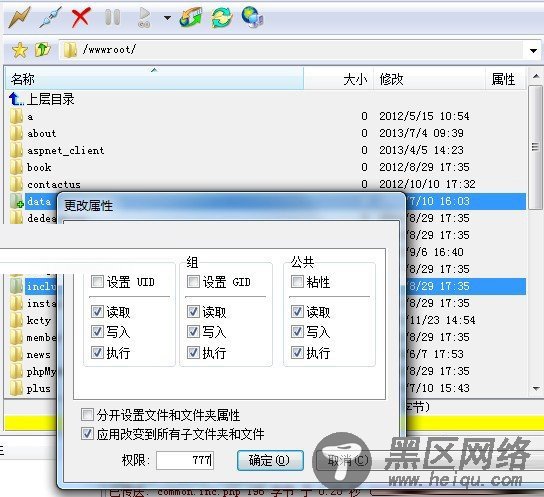This screenshot has width=544, height=497.
Task: Uncheck 应用改变到所有子文件夹和文件 checkbox
Action: coord(87,434)
